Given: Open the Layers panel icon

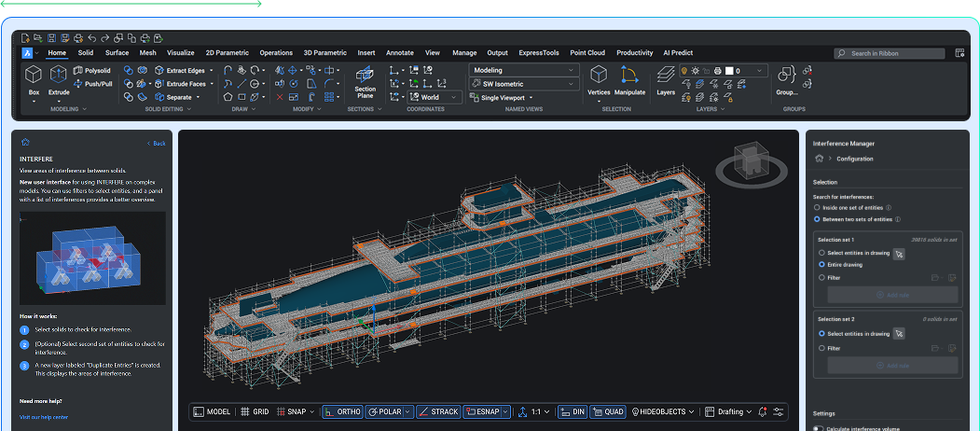Looking at the screenshot, I should (666, 76).
